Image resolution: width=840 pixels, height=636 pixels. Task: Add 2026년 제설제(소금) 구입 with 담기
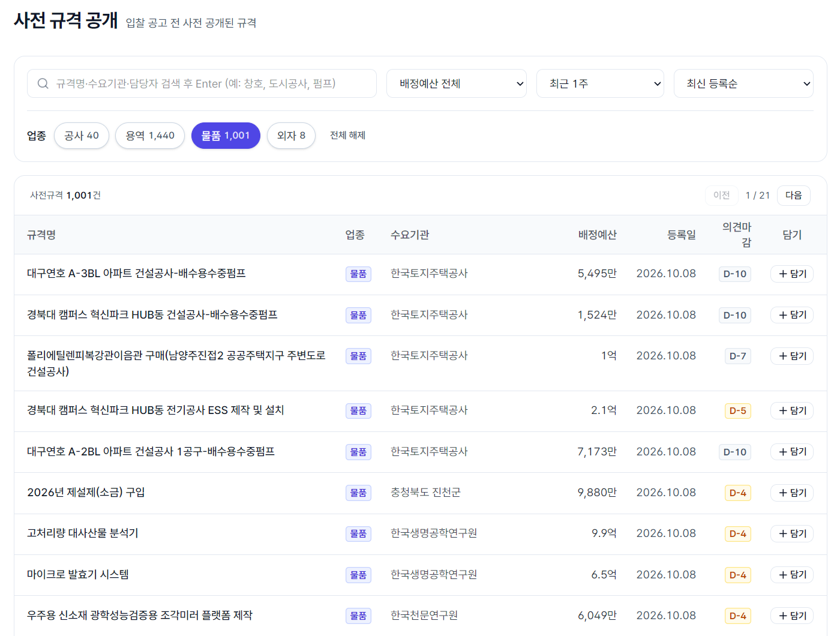click(792, 493)
